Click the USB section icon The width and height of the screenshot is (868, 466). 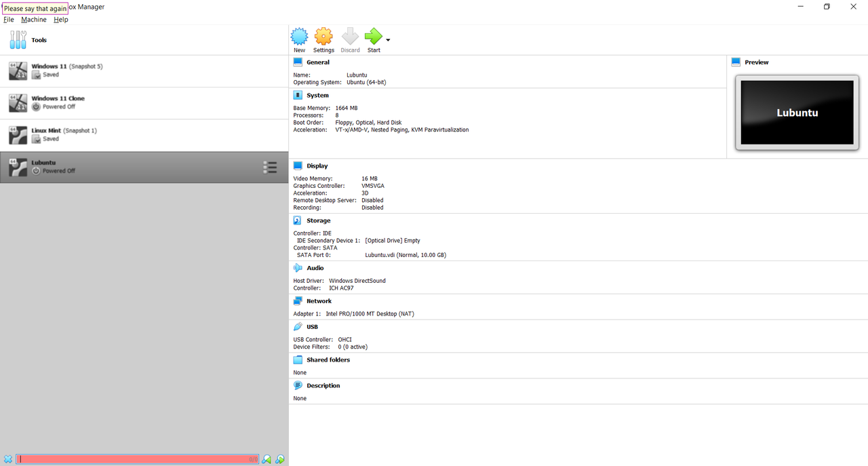pos(298,326)
